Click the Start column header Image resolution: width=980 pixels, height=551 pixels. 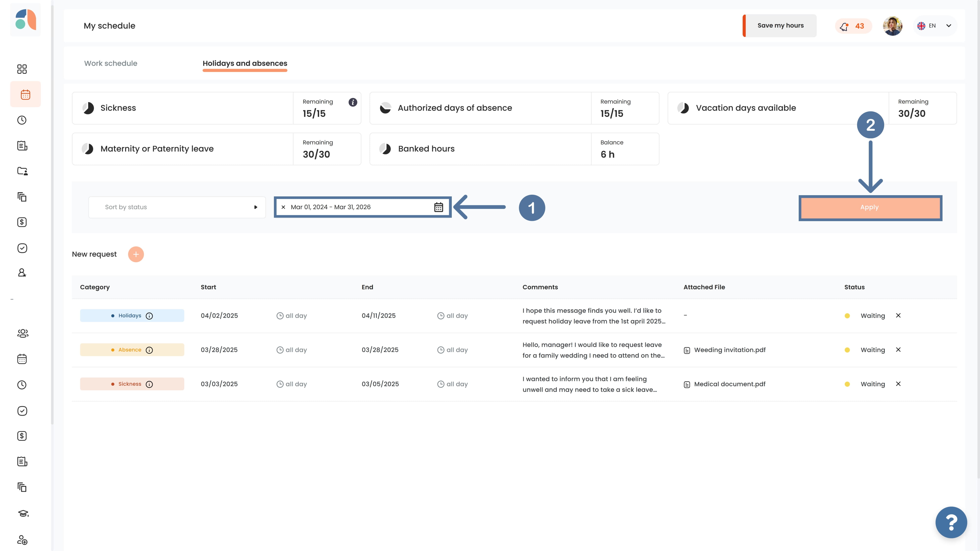coord(208,287)
